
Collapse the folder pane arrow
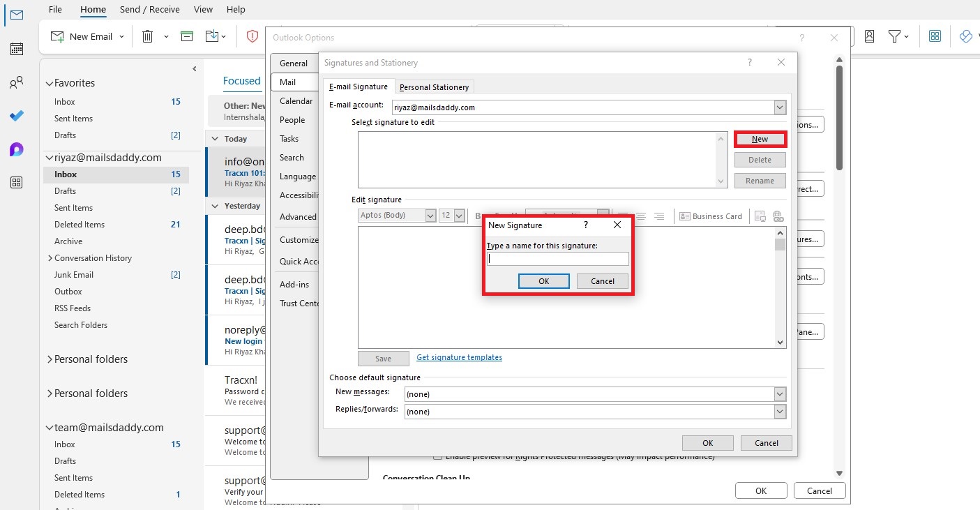[195, 68]
